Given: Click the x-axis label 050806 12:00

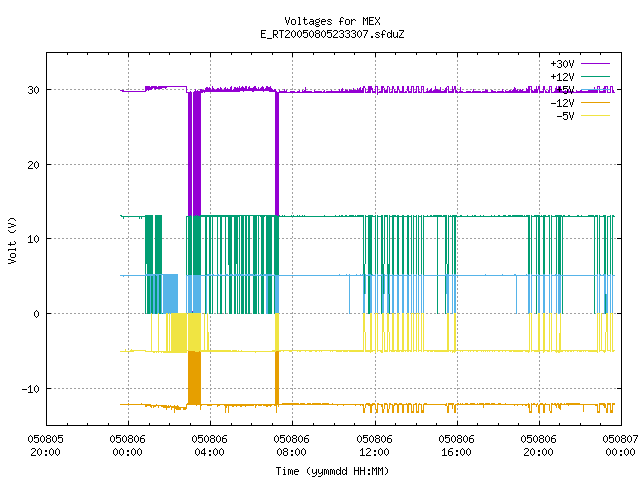Looking at the screenshot, I should coord(374,445).
